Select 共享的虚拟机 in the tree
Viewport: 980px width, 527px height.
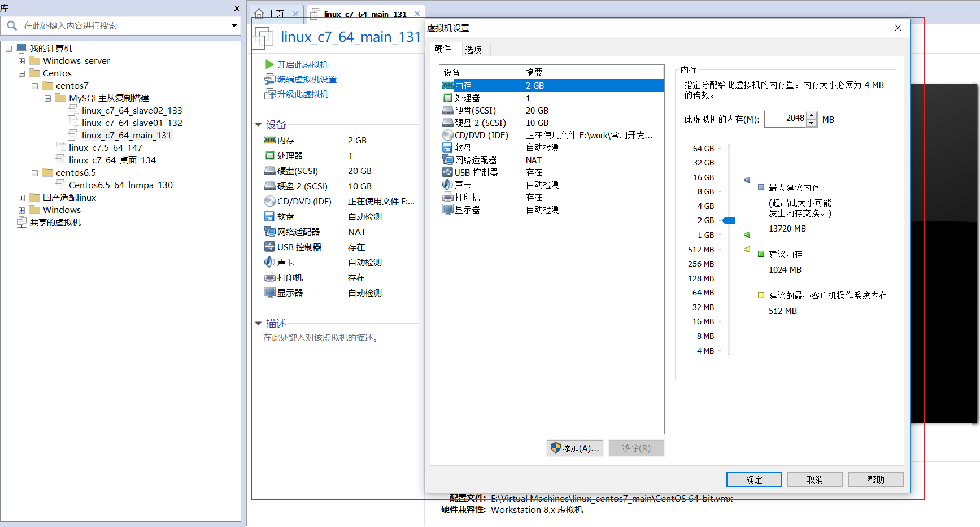(55, 223)
